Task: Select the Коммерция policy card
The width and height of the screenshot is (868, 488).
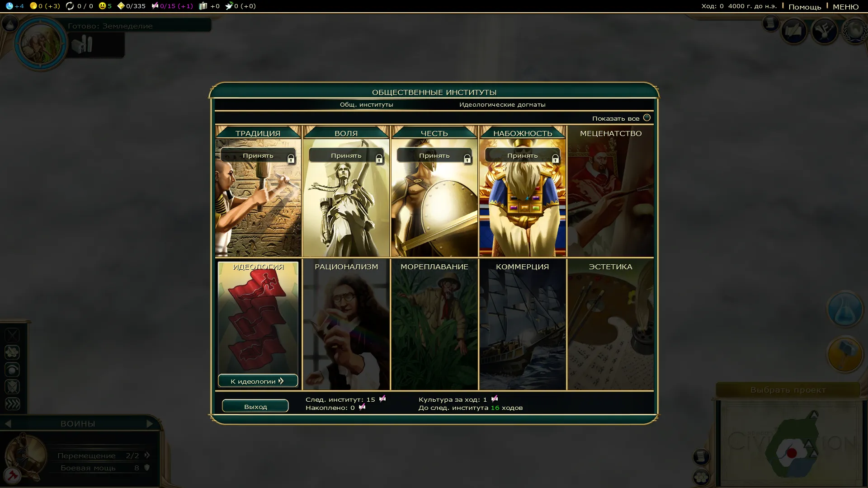Action: tap(523, 324)
